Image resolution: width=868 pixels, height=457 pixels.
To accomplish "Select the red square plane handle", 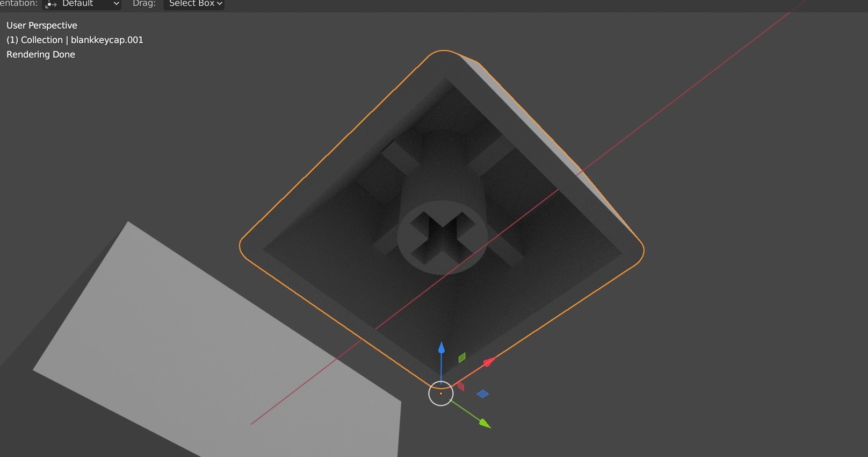I will 461,387.
